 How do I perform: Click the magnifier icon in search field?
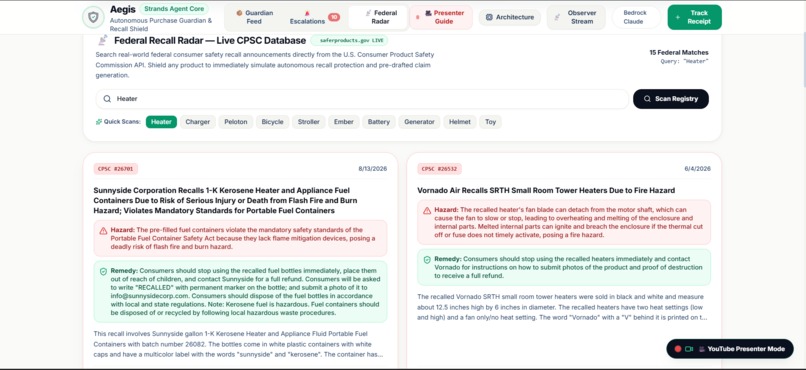click(107, 99)
